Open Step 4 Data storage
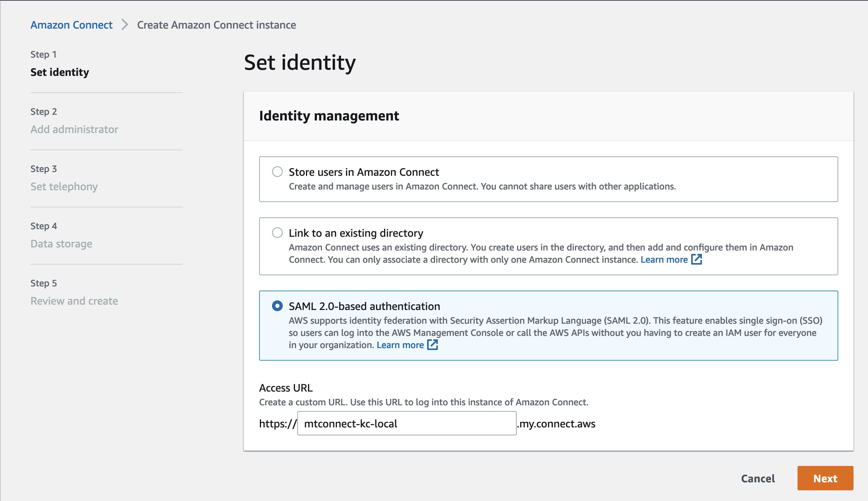Screen dimensions: 868x501 click(61, 244)
